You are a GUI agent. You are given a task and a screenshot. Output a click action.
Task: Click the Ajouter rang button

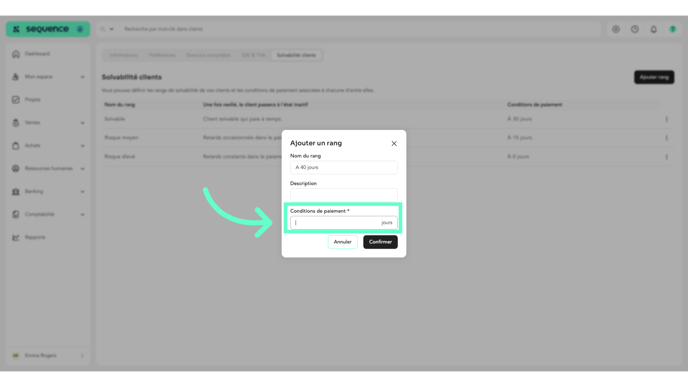[x=654, y=77]
